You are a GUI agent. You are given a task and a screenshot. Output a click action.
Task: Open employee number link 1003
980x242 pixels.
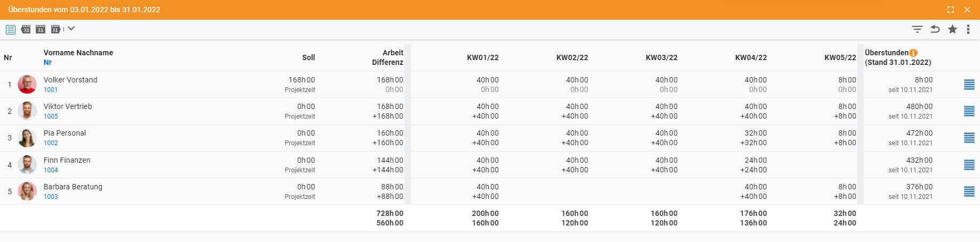tap(51, 197)
